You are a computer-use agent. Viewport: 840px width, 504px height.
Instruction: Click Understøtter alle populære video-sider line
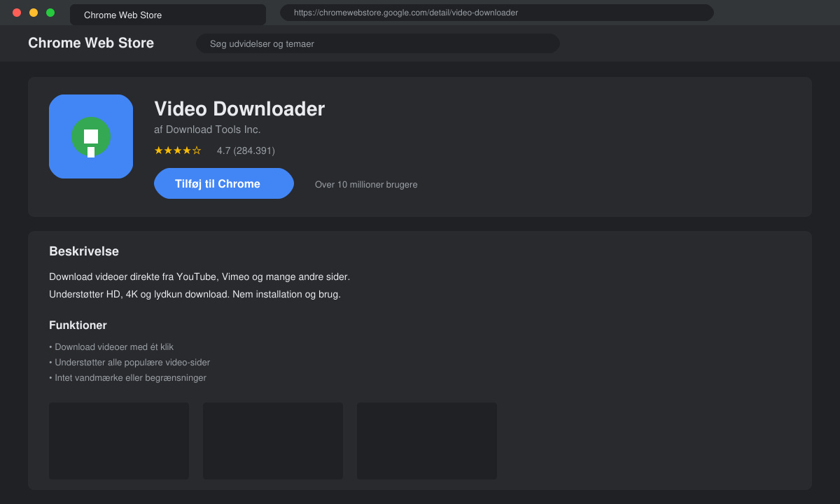tap(129, 363)
